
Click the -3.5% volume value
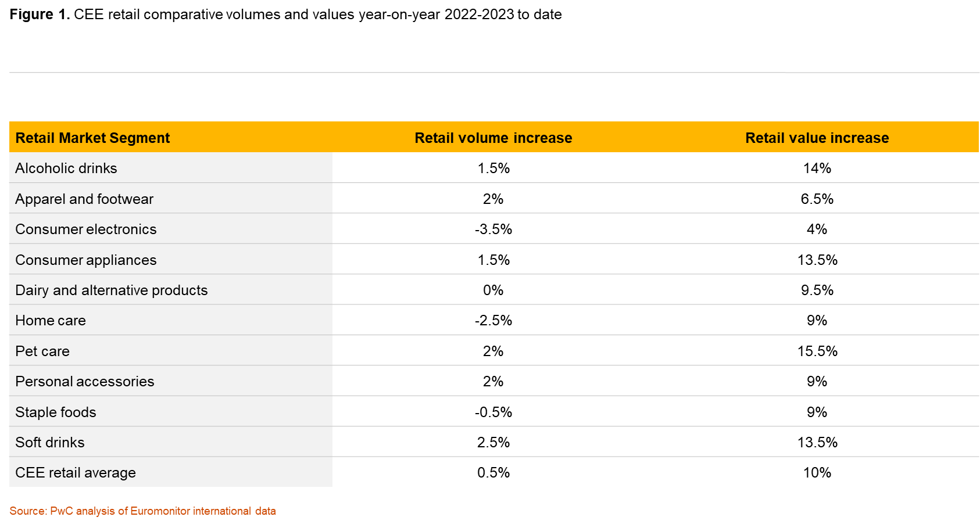(493, 229)
